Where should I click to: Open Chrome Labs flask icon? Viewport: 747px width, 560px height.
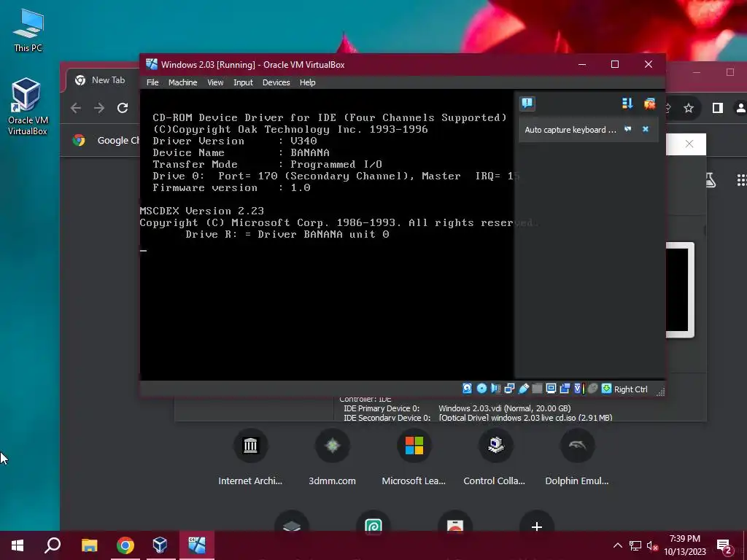tap(711, 180)
